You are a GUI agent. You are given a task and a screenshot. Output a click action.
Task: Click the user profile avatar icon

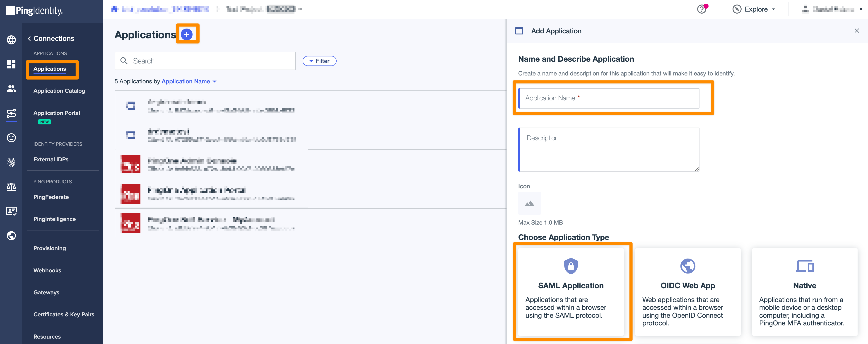coord(805,9)
